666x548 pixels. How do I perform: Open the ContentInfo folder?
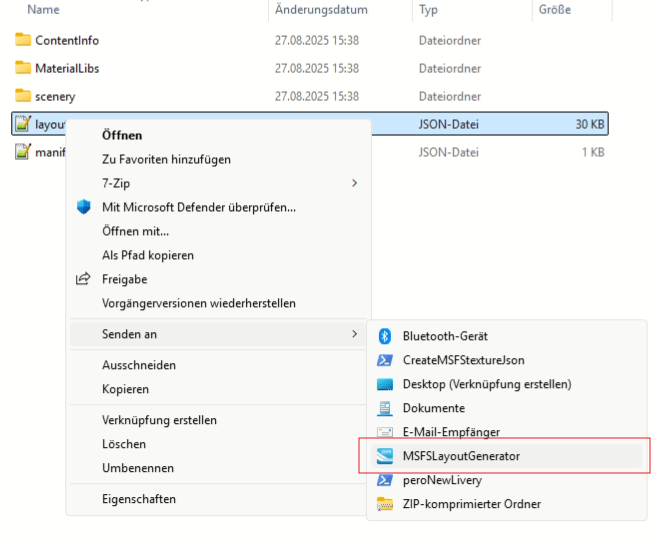pyautogui.click(x=66, y=41)
